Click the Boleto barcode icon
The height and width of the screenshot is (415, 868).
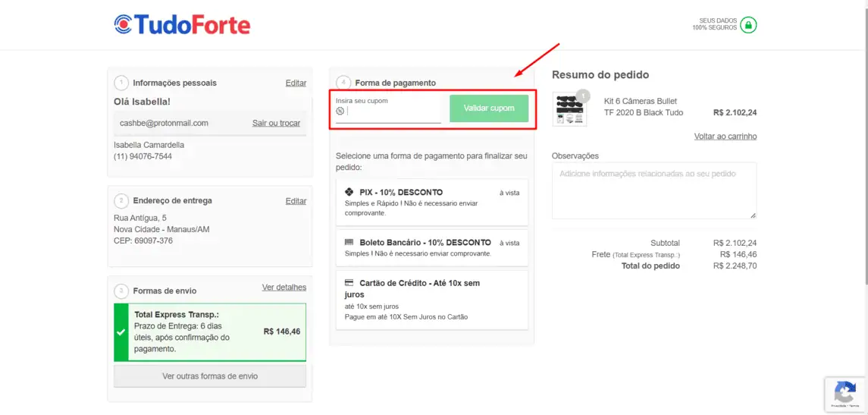[349, 243]
